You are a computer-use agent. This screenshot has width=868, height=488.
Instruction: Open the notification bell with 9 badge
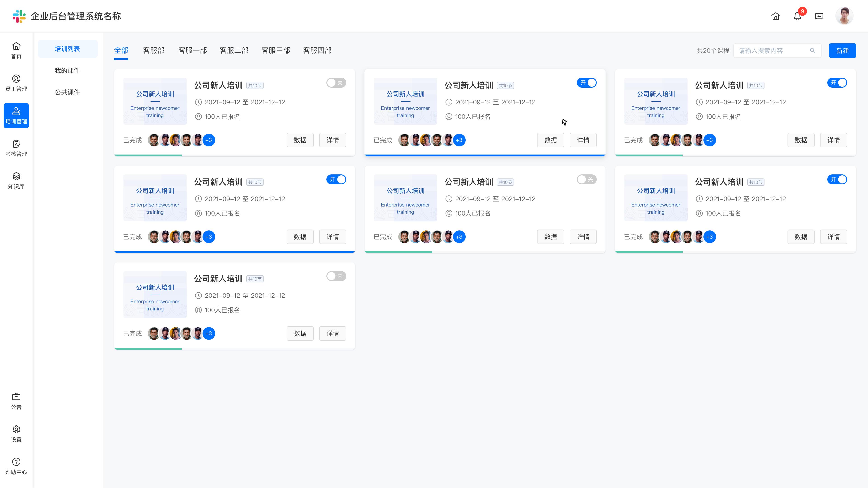797,16
